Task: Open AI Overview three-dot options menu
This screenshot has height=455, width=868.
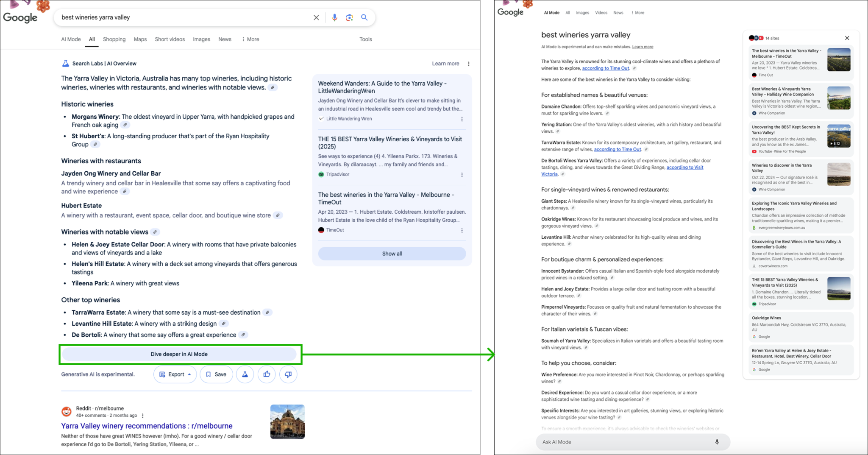Action: pyautogui.click(x=468, y=64)
